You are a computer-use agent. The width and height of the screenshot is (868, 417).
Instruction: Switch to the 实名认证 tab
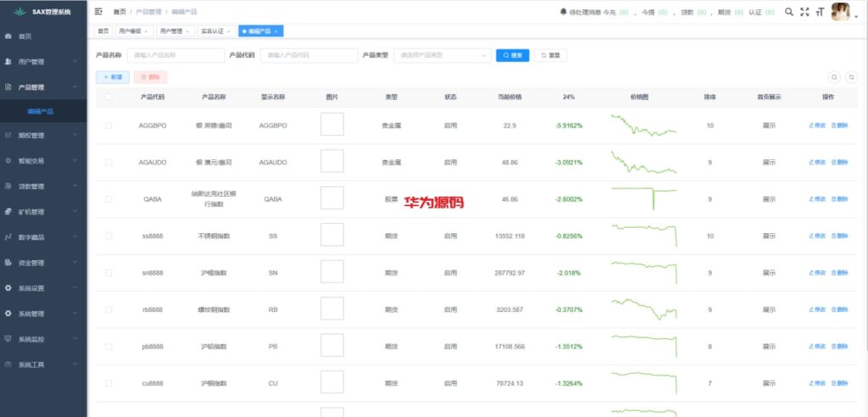[x=216, y=31]
